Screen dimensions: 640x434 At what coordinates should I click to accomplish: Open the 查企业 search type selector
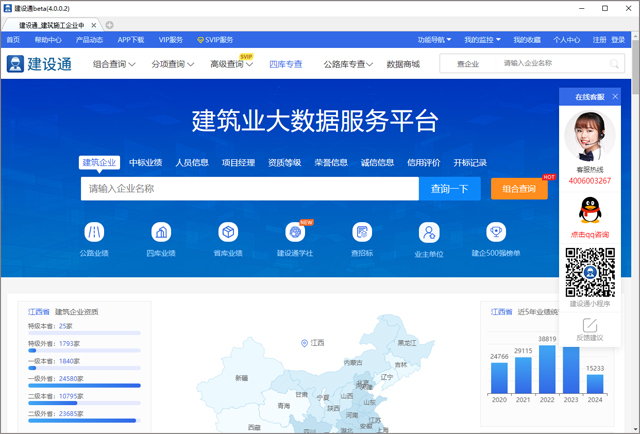tap(468, 64)
